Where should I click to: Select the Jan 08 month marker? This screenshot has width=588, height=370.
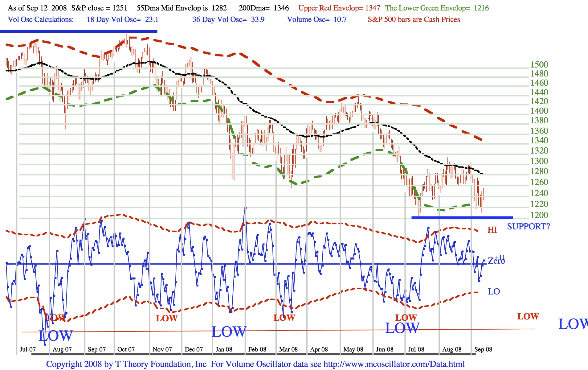pos(224,349)
